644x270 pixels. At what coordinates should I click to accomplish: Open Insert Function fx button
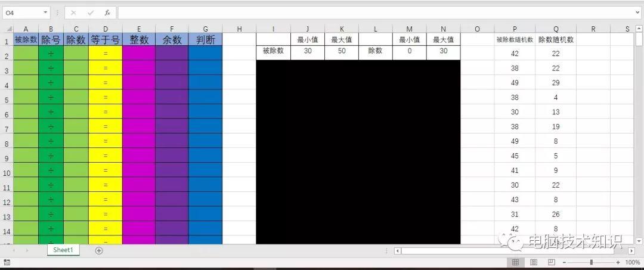107,13
